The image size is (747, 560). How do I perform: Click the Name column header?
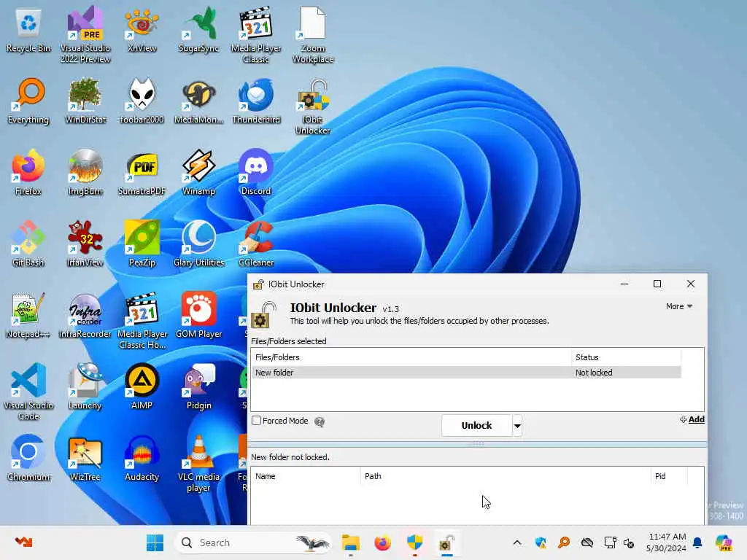pyautogui.click(x=306, y=476)
